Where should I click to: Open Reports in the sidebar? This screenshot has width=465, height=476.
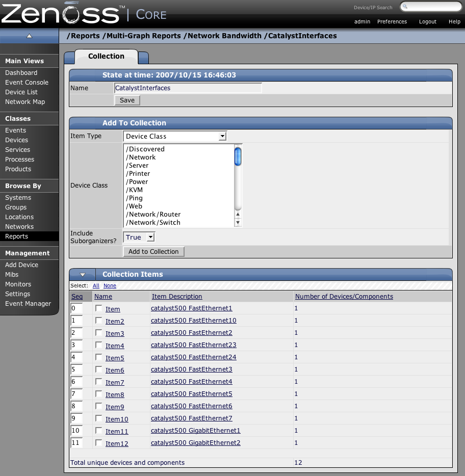tap(16, 236)
